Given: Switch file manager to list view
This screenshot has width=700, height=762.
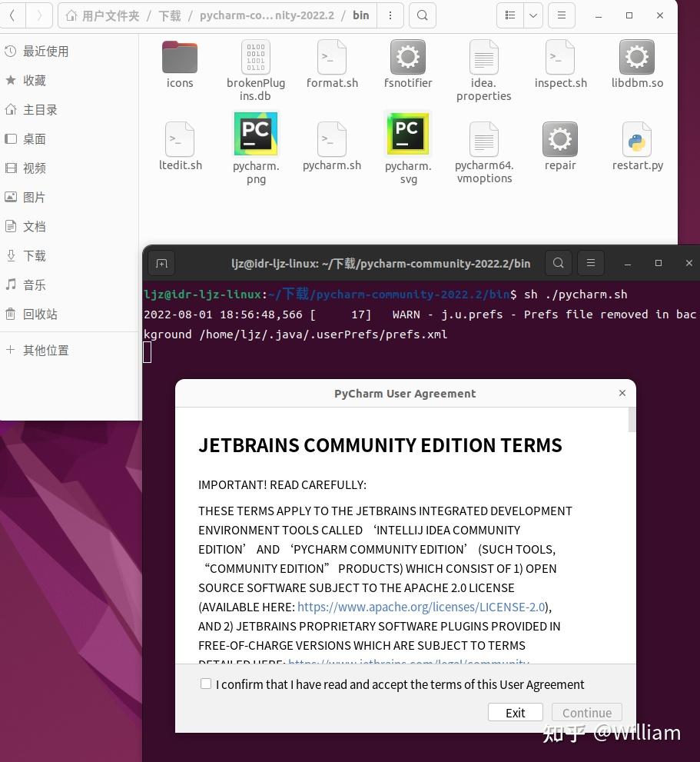Looking at the screenshot, I should [x=510, y=15].
